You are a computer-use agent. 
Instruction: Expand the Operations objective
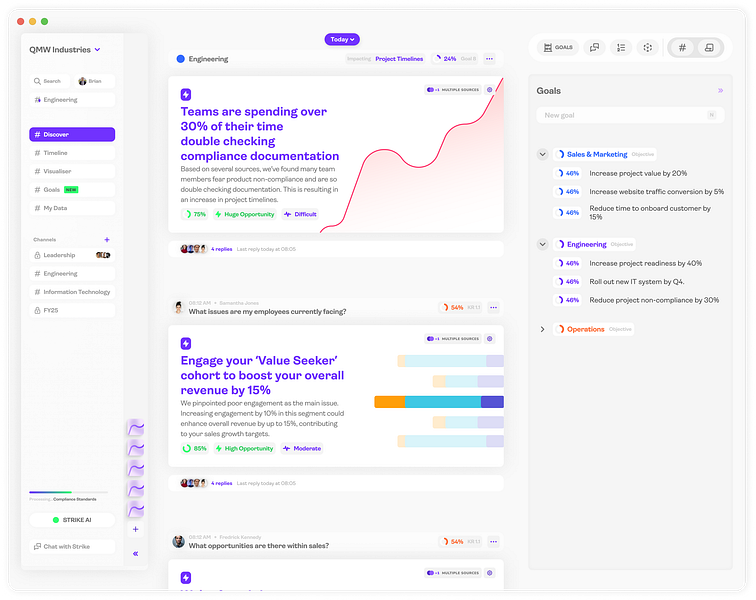pyautogui.click(x=542, y=329)
